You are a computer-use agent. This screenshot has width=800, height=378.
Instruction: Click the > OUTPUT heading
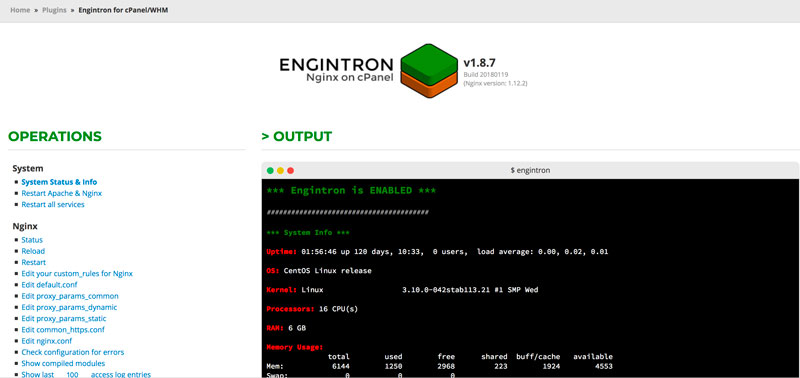[296, 137]
